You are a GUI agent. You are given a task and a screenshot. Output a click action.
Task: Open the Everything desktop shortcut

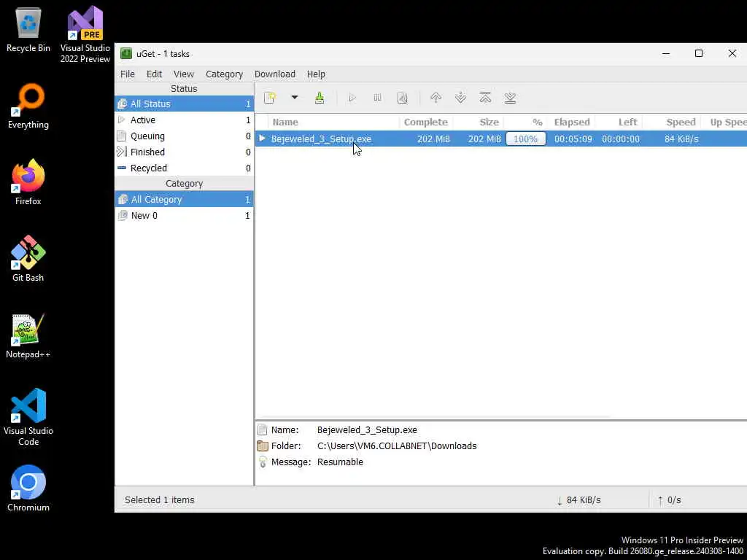pyautogui.click(x=28, y=106)
